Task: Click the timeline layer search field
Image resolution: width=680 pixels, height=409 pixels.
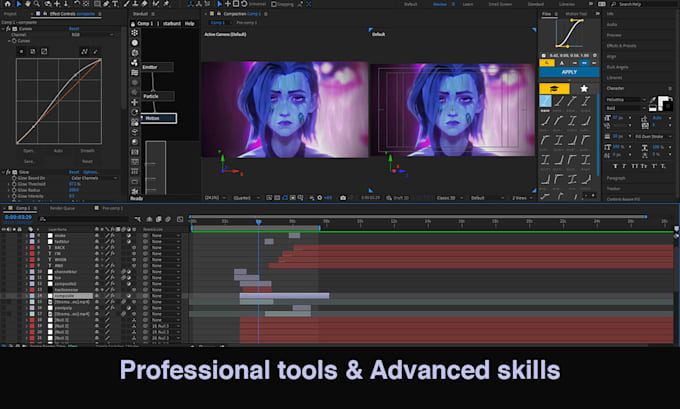Action: click(85, 219)
